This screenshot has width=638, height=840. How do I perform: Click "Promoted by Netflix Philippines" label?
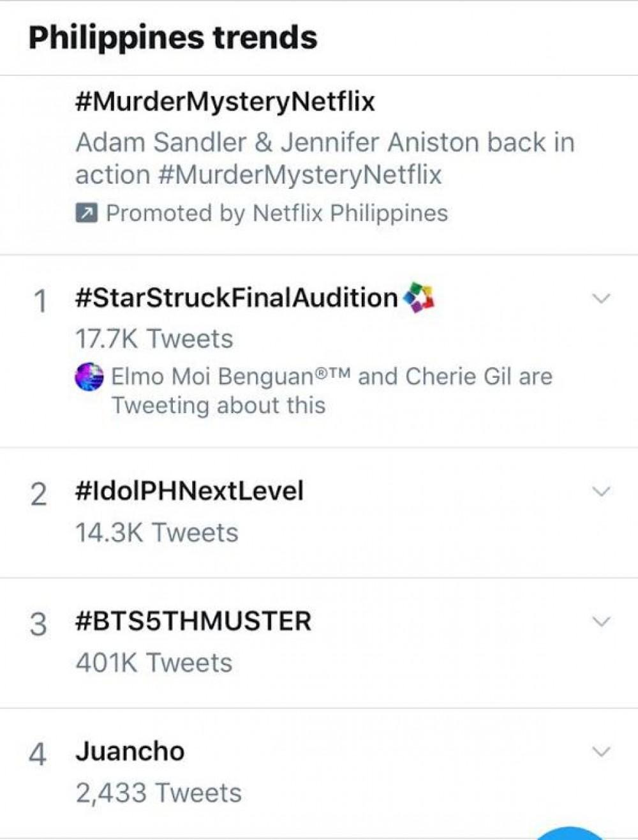276,213
